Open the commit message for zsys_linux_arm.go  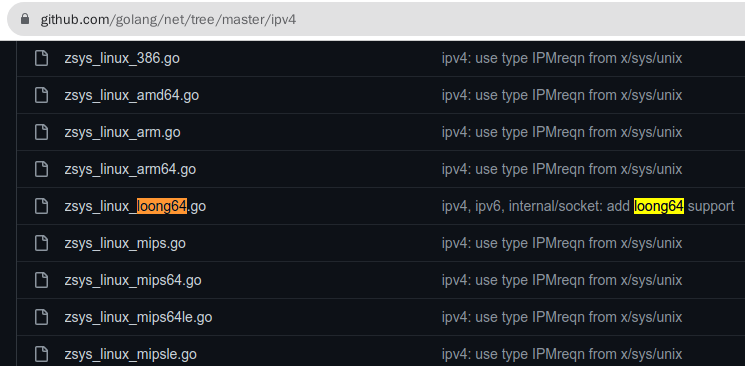(562, 132)
